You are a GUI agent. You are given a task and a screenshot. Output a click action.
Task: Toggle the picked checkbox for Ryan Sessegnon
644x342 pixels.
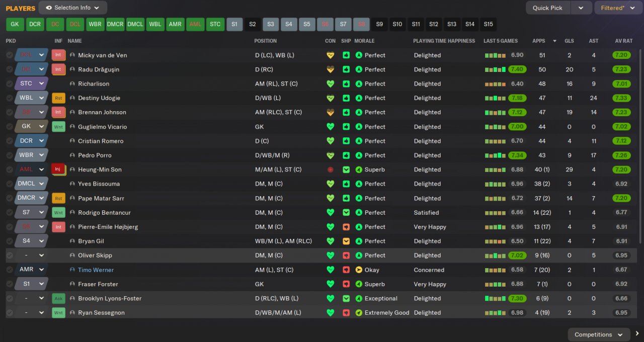click(10, 313)
